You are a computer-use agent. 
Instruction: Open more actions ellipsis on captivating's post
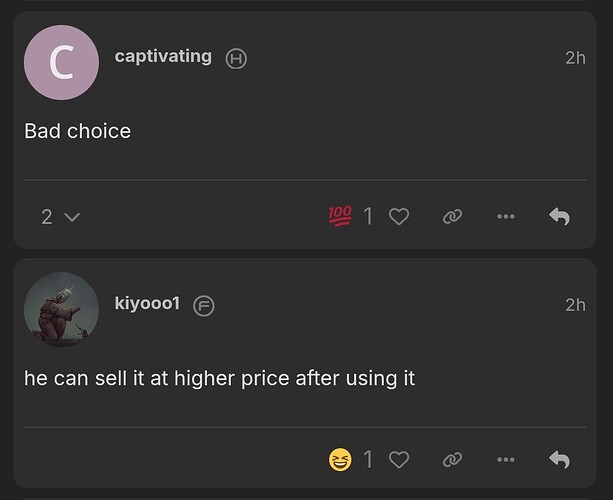[x=506, y=216]
